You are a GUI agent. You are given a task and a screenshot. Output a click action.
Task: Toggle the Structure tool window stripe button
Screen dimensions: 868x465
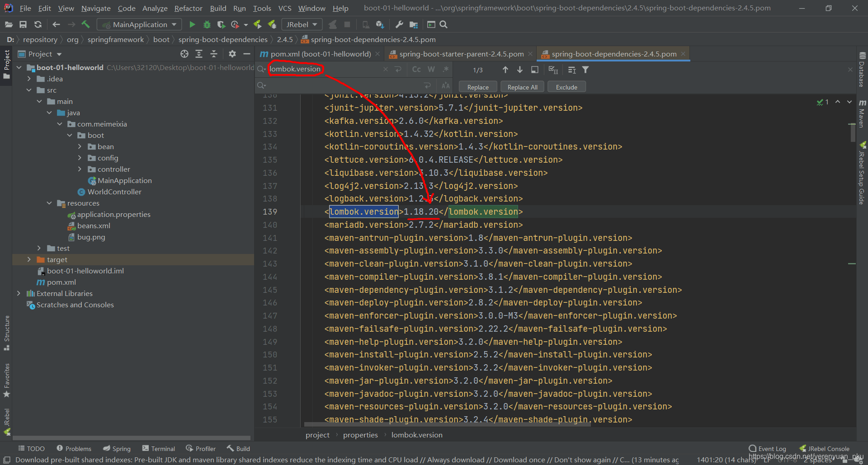6,333
